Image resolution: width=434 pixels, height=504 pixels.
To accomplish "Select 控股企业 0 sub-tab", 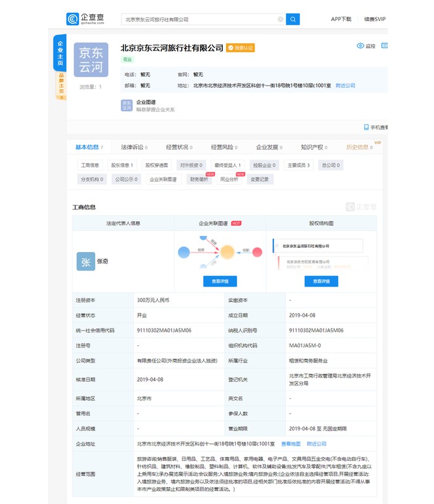I will click(x=264, y=165).
